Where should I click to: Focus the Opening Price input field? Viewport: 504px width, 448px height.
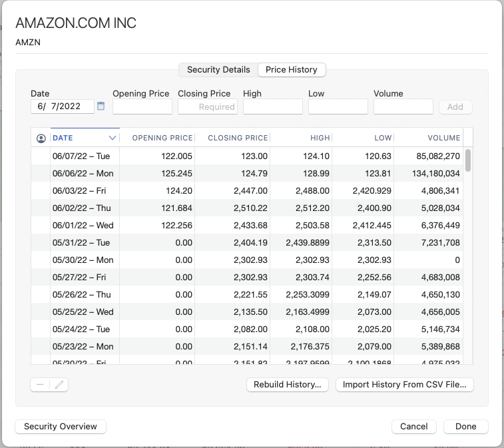[142, 107]
